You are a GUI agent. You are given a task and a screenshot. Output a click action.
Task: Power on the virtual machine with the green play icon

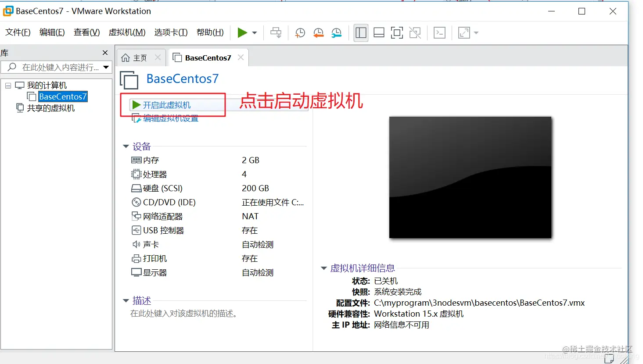[242, 32]
